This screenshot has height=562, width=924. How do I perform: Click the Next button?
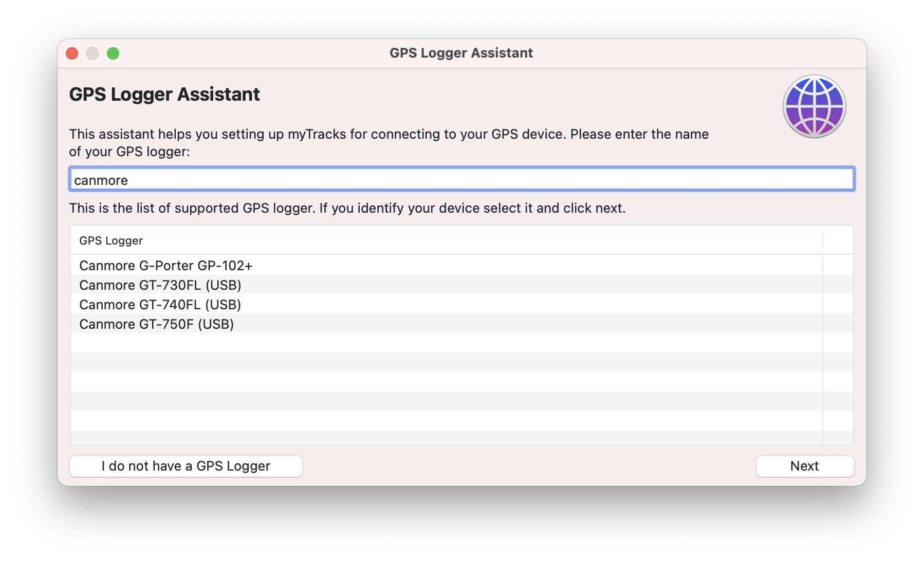click(804, 466)
